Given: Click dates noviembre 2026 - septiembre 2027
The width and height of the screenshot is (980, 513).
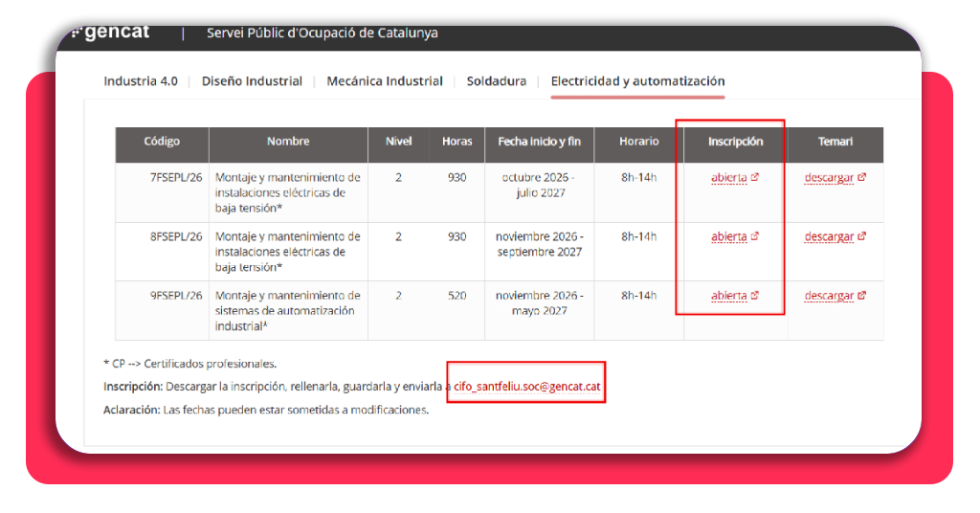Looking at the screenshot, I should point(540,244).
